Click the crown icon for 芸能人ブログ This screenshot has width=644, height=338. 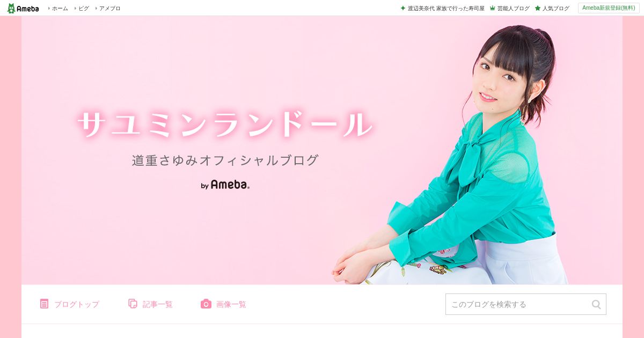pos(493,8)
